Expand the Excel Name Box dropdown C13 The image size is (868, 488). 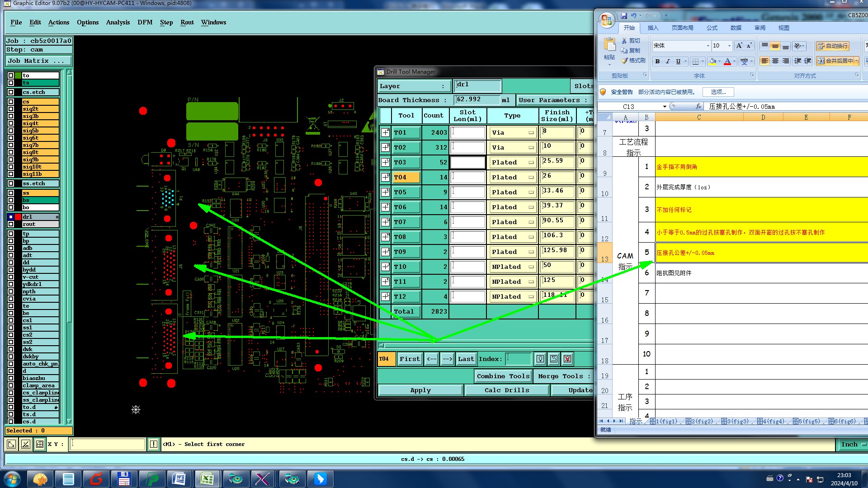coord(665,107)
